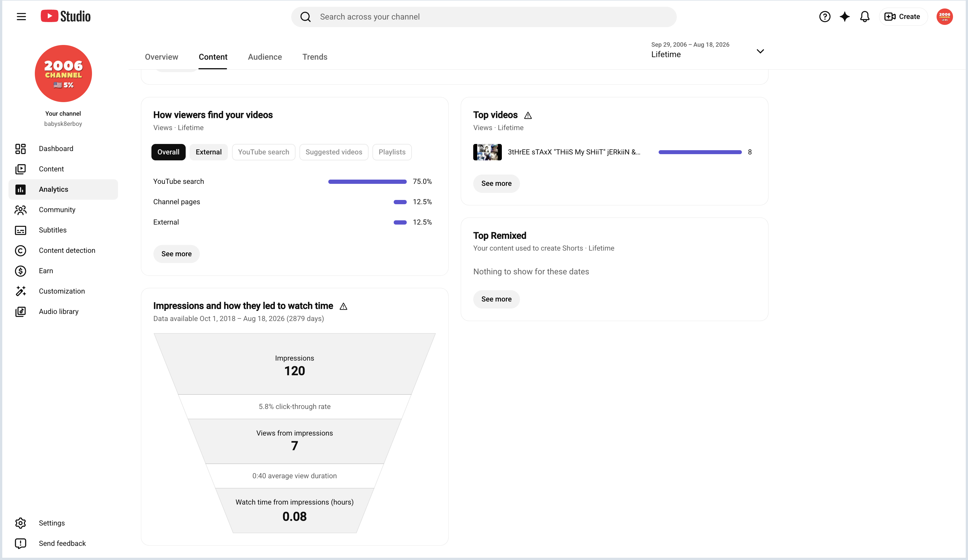Click the Customization magic wand icon
Image resolution: width=968 pixels, height=560 pixels.
(x=20, y=291)
